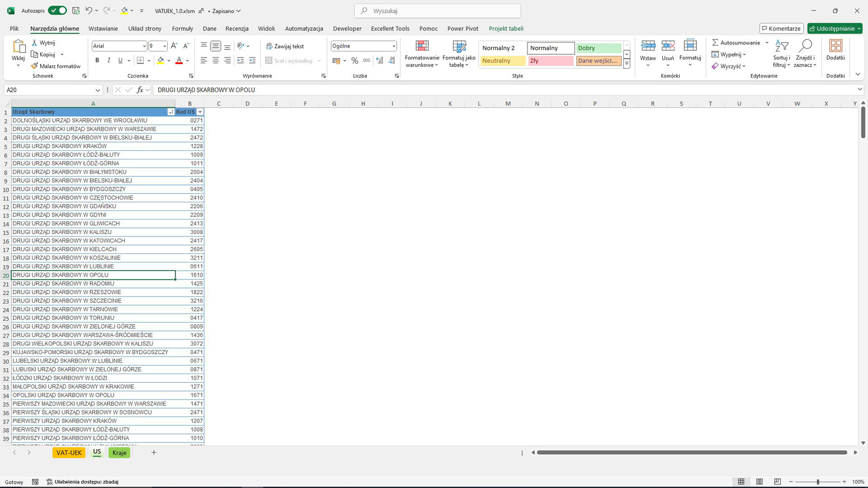
Task: Toggle the Autozapis switch off
Action: (x=57, y=10)
